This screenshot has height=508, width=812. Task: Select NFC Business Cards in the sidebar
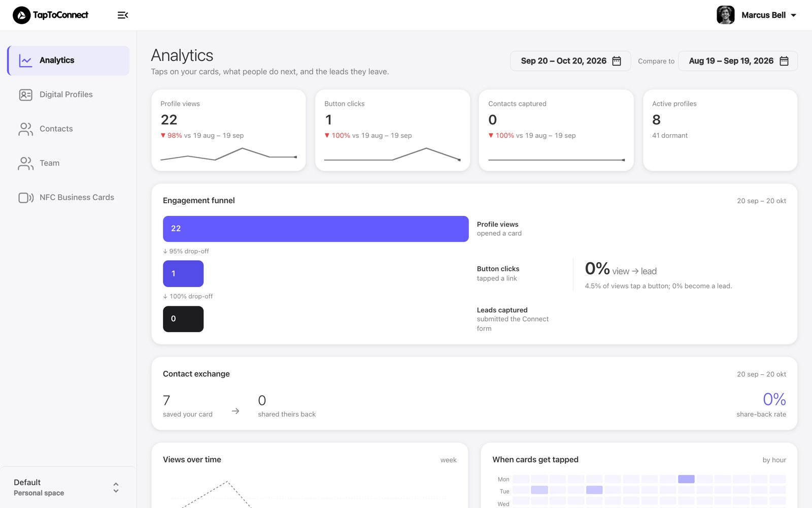point(69,198)
